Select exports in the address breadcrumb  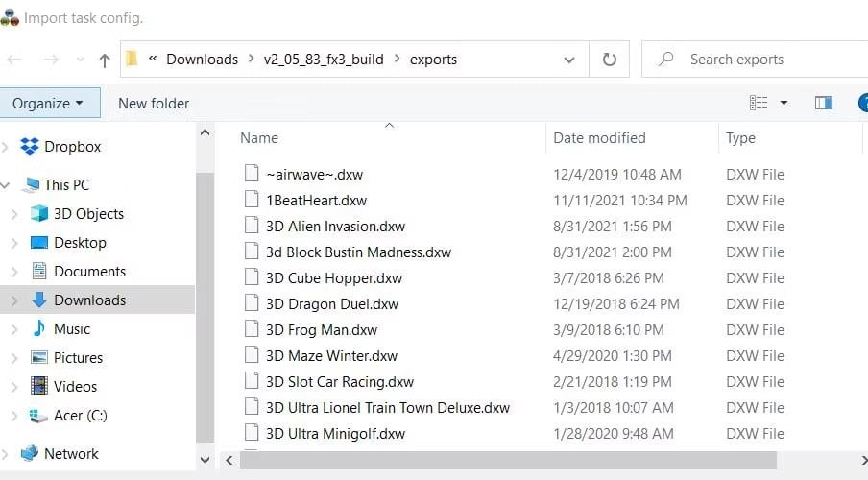[x=433, y=60]
